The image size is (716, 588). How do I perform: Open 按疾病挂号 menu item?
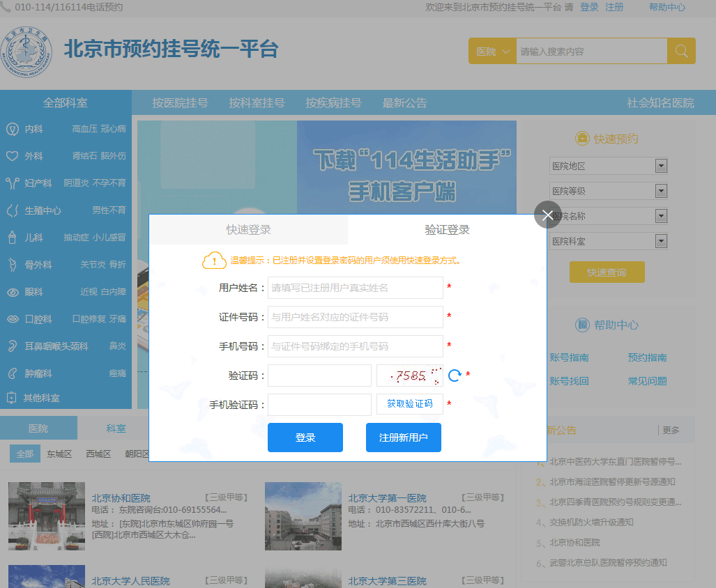pyautogui.click(x=333, y=102)
